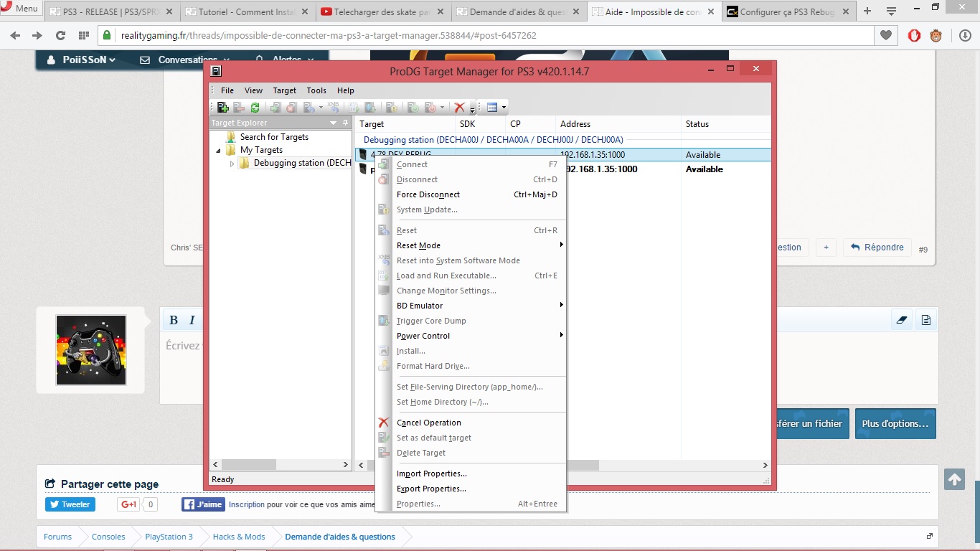Screen dimensions: 980x551
Task: Click the Delete Target toolbar icon with minus
Action: coord(240,108)
